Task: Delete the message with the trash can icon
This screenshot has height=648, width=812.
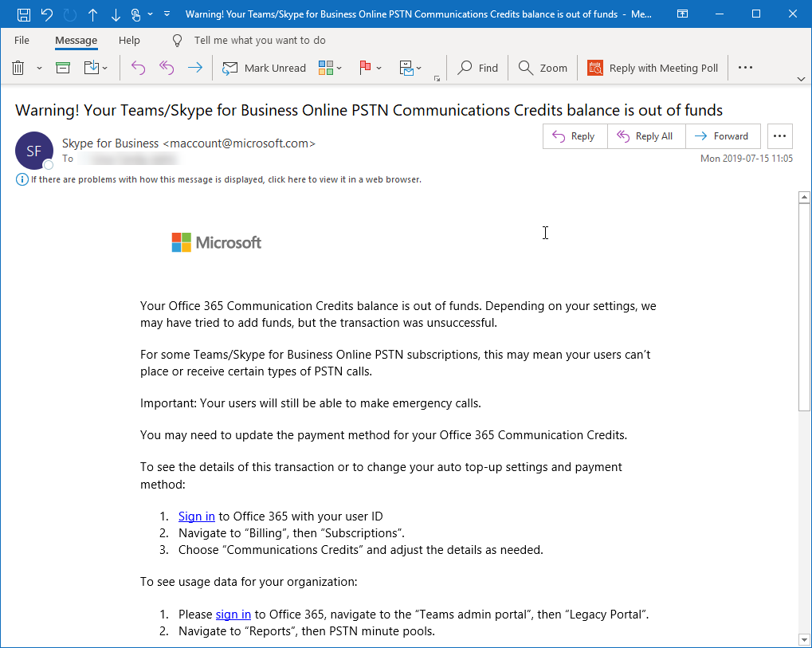Action: [18, 68]
